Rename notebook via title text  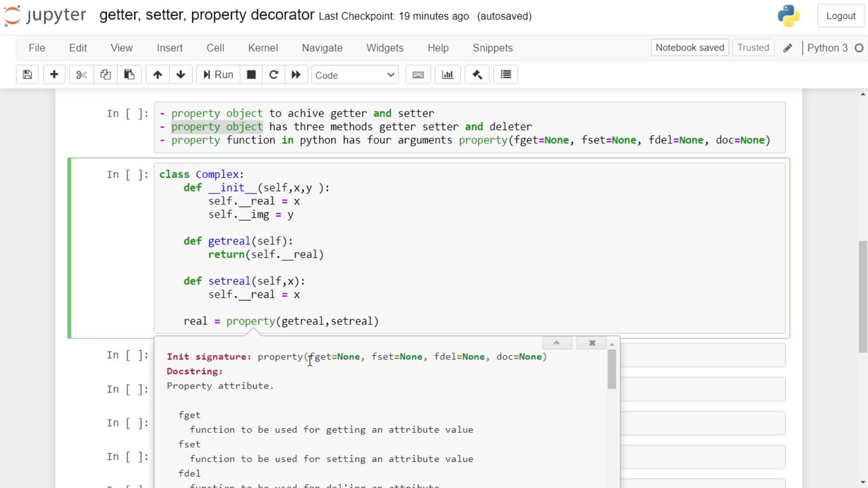(207, 15)
